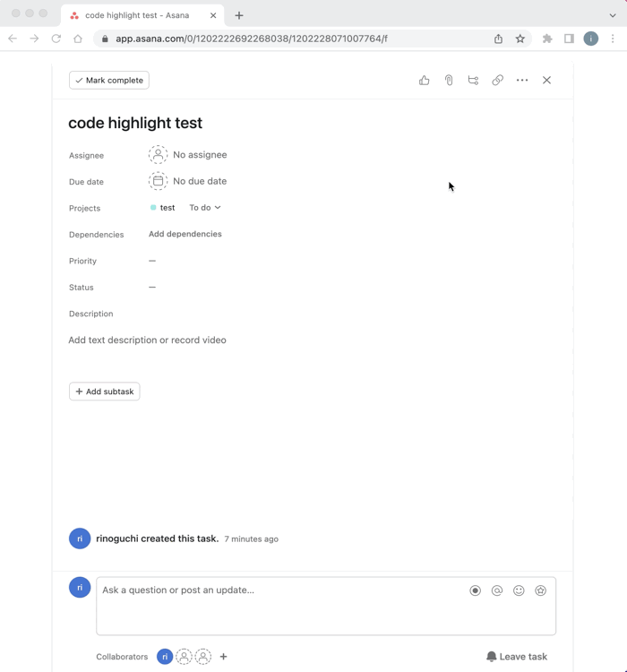This screenshot has height=672, width=627.
Task: Click the first empty collaborator placeholder
Action: tap(184, 657)
